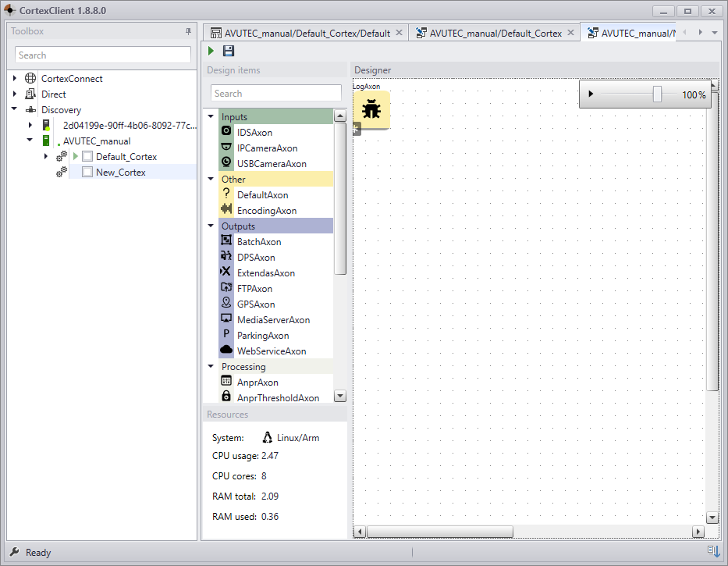Expand the Direct tree node
The width and height of the screenshot is (728, 566).
tap(15, 94)
